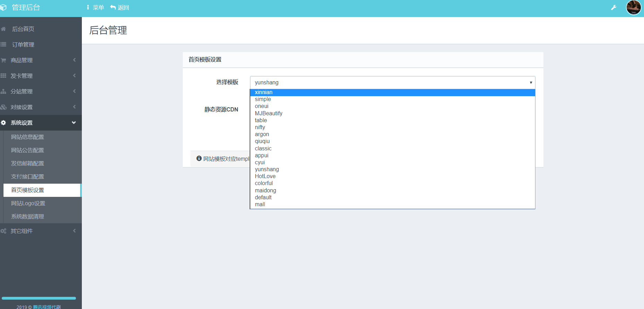Select the xinnian template option
Screen dimensions: 644x309
264,92
